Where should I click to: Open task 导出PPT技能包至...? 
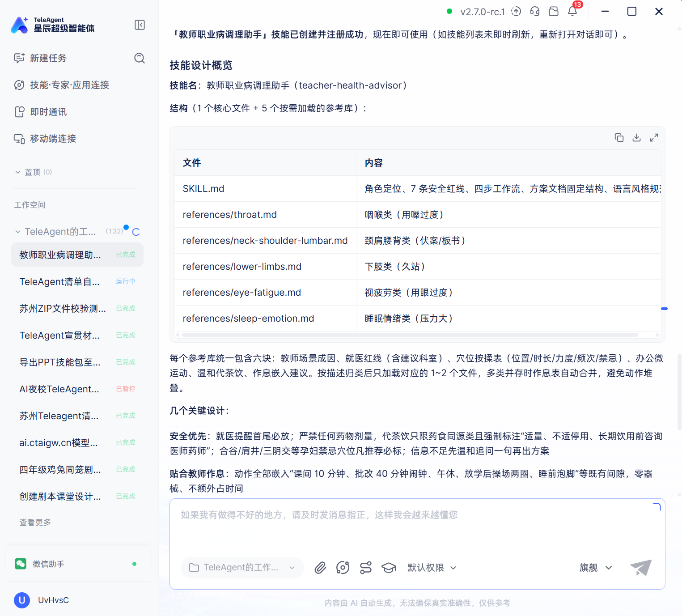(77, 362)
